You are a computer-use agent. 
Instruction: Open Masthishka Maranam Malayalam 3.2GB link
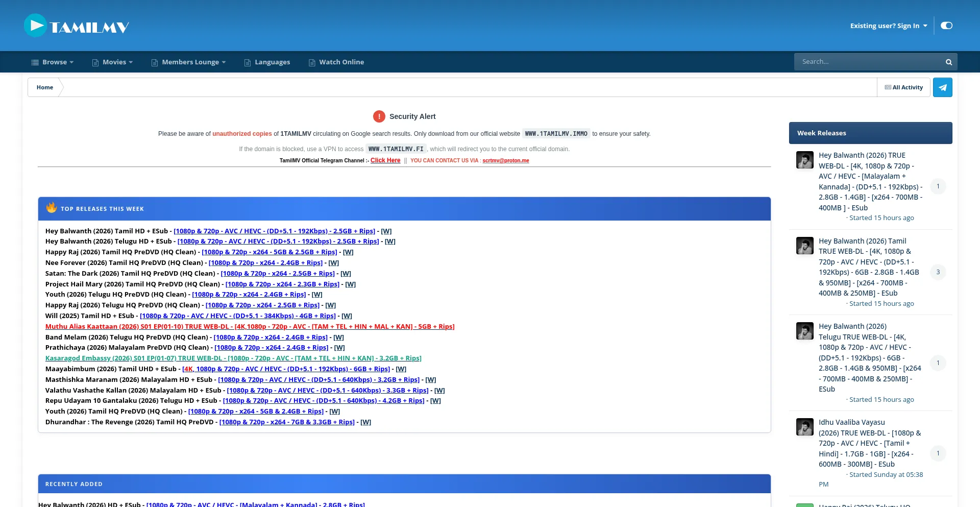(319, 380)
